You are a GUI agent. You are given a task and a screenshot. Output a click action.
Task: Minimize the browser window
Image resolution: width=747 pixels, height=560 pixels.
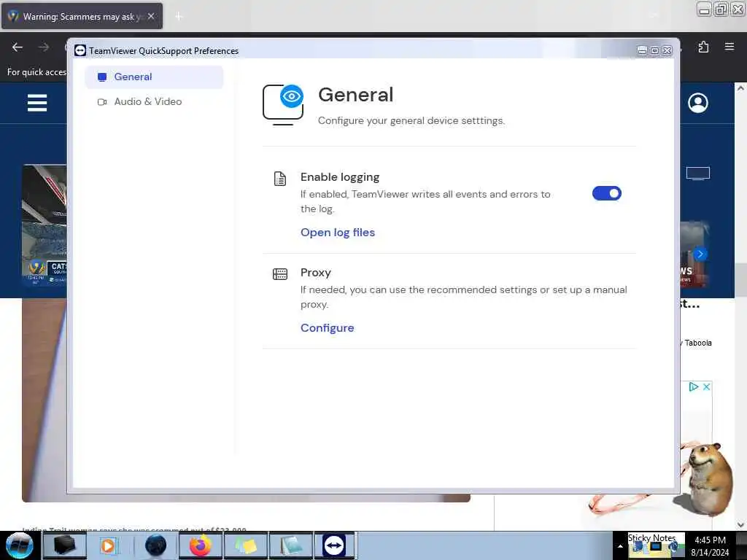704,9
